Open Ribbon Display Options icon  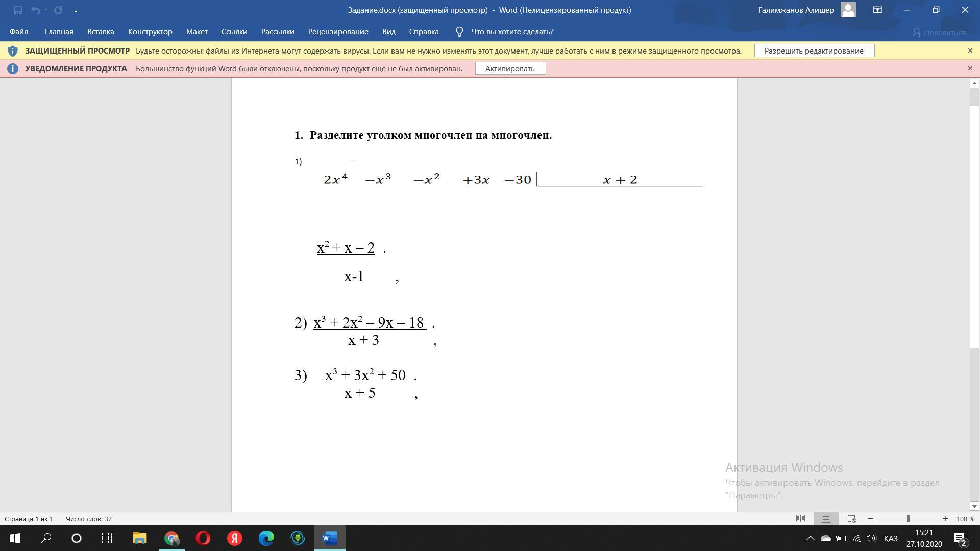point(877,10)
